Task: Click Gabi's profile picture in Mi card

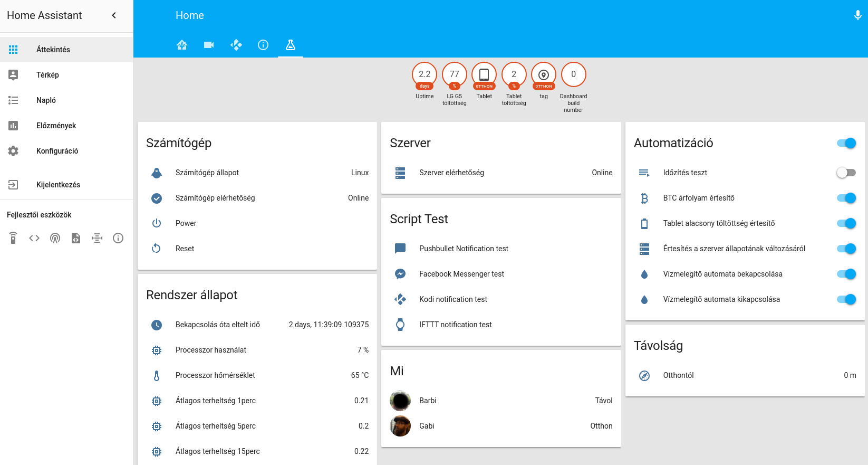Action: coord(400,426)
